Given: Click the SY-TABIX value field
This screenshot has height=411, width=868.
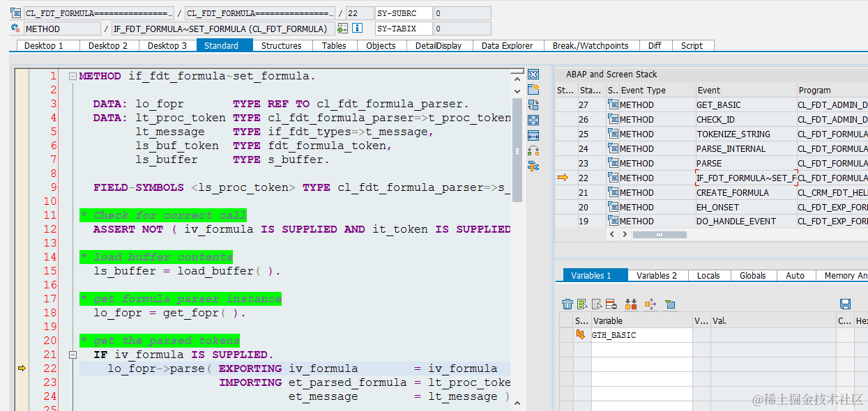Looking at the screenshot, I should click(x=462, y=29).
